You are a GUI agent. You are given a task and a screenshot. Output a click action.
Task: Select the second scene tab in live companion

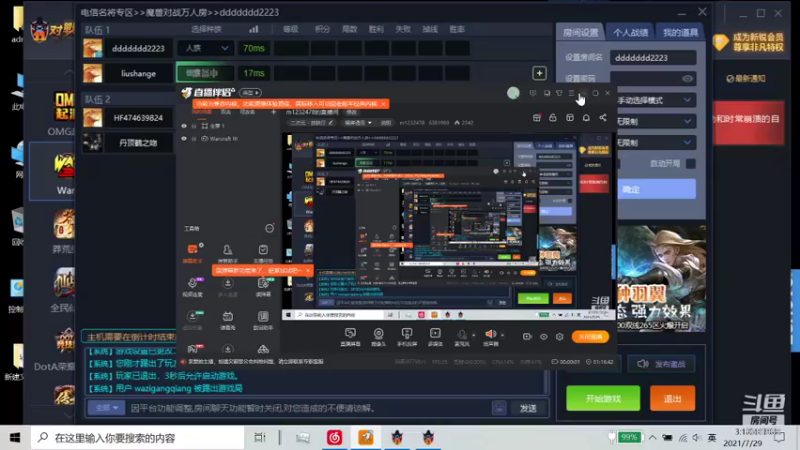click(225, 112)
